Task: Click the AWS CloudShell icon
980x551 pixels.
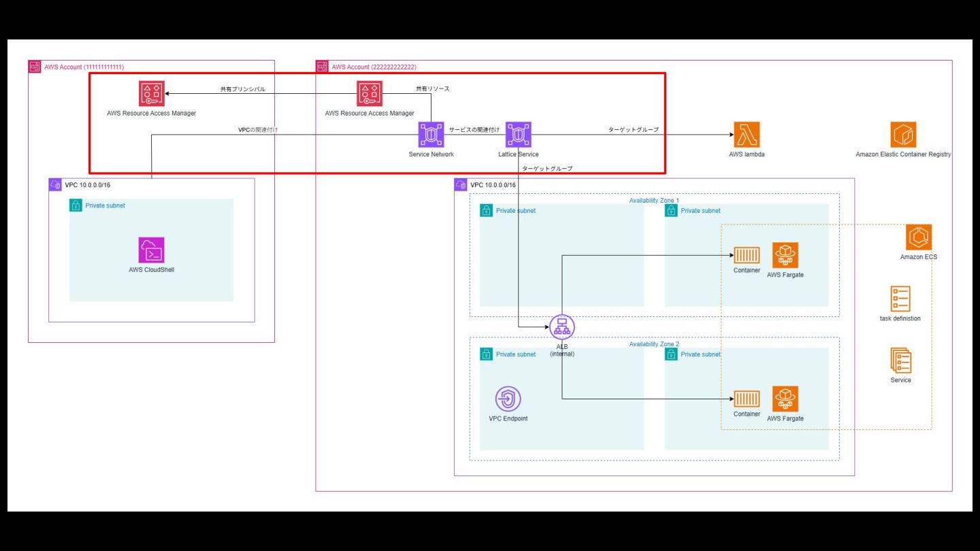Action: tap(152, 250)
